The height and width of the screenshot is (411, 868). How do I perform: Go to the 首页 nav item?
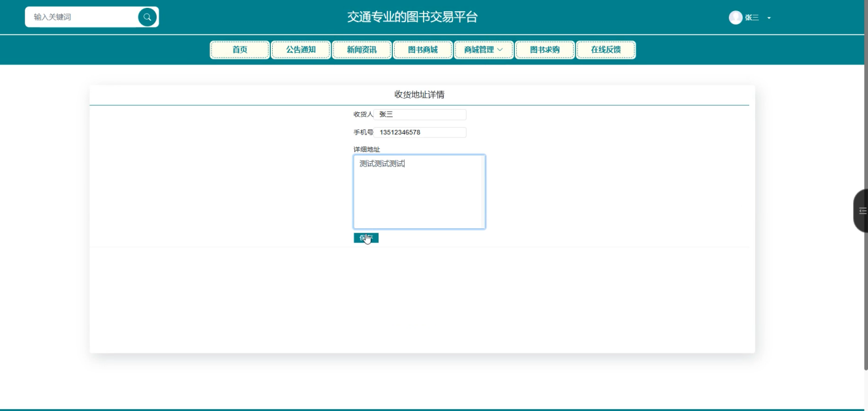coord(240,50)
